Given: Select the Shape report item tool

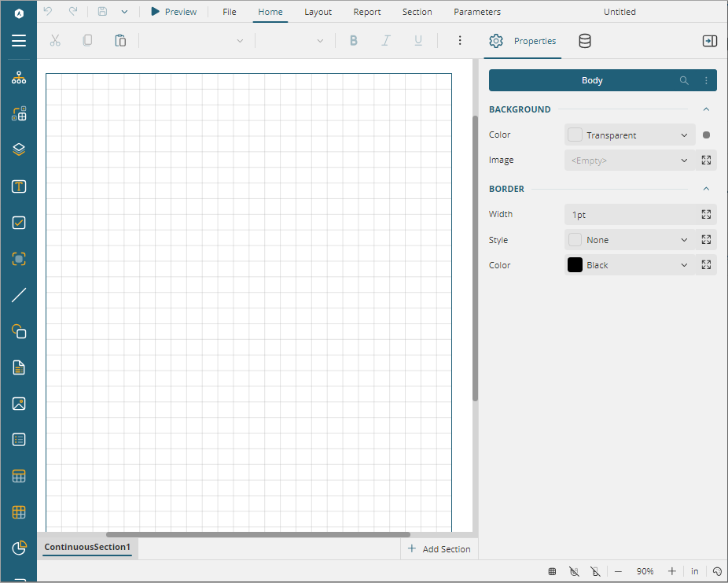Looking at the screenshot, I should tap(19, 331).
